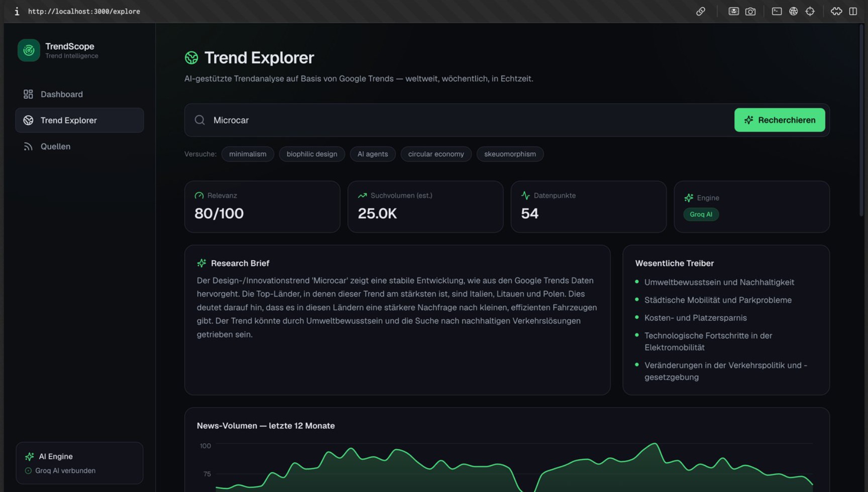Click the browser camera screenshot icon
Screen dimensions: 868x492
750,11
